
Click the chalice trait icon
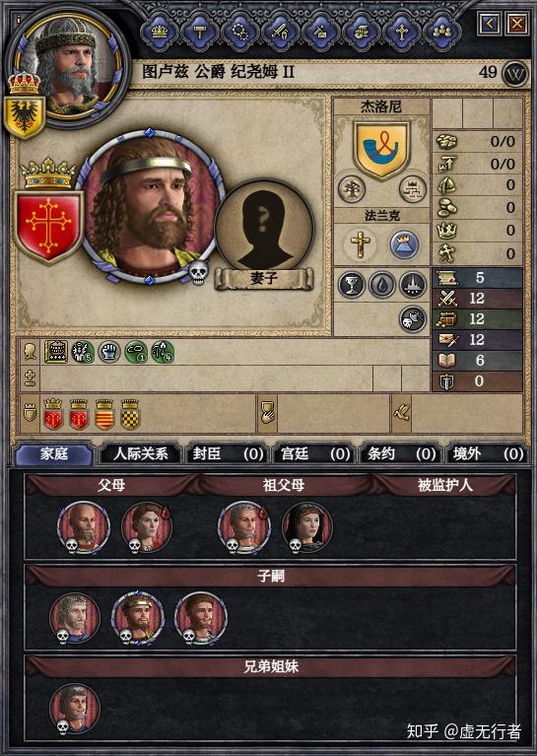pyautogui.click(x=352, y=285)
